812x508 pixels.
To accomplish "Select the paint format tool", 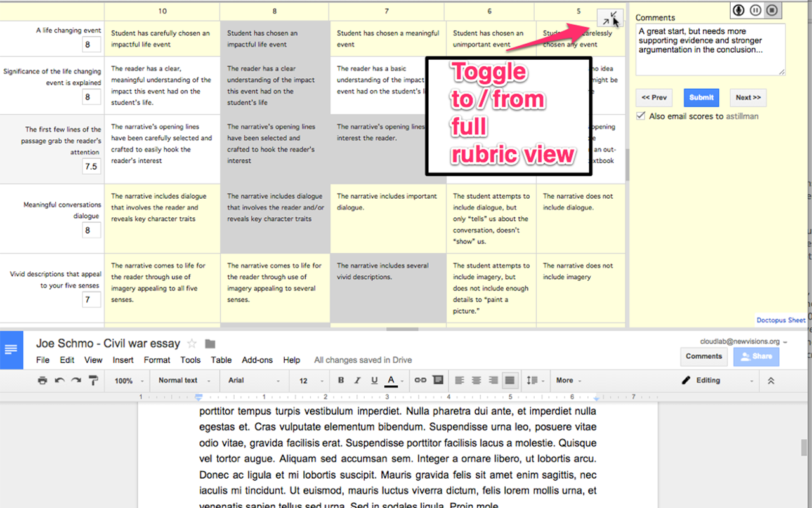I will tap(93, 380).
